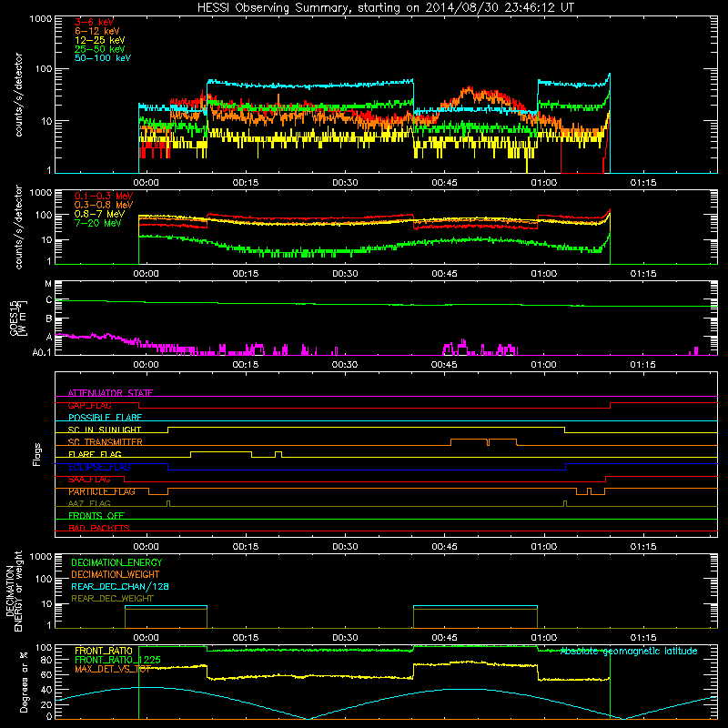The height and width of the screenshot is (728, 728).
Task: Click the 0.1-0.3 MeV legend entry
Action: point(104,196)
